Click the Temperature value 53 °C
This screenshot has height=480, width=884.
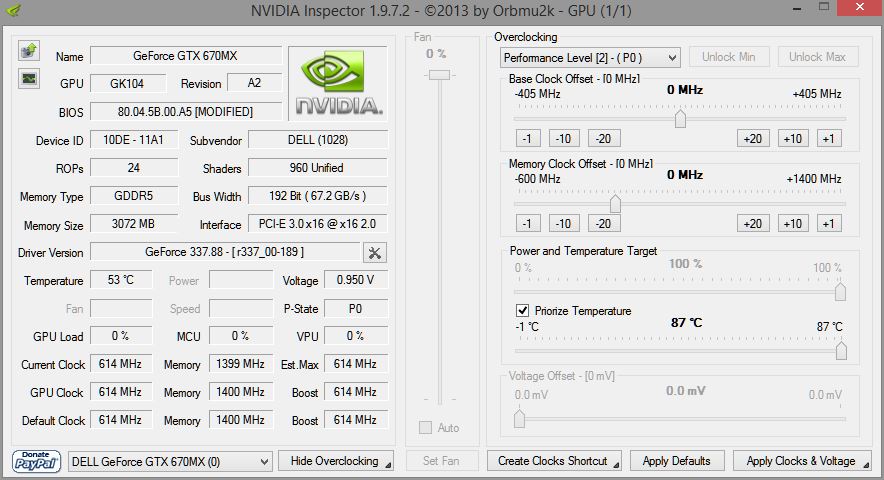121,280
